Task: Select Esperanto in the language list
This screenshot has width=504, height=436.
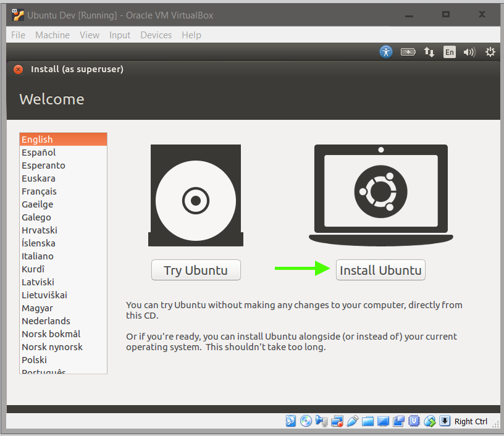Action: (x=64, y=165)
